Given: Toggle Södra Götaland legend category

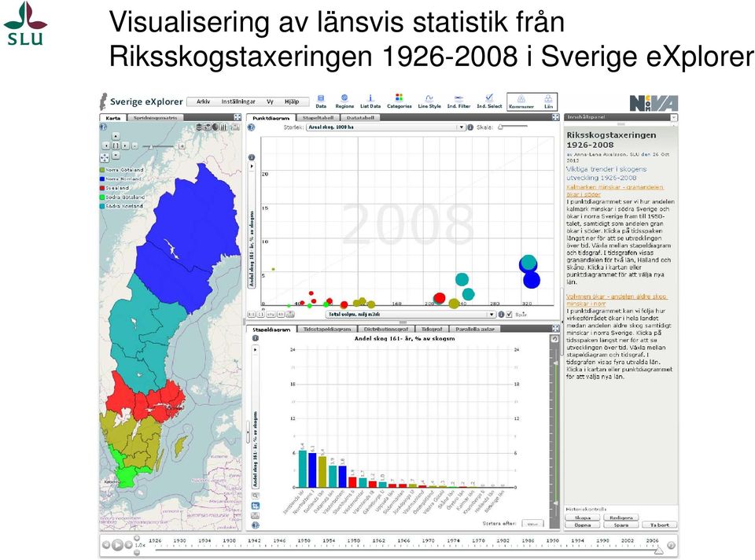Looking at the screenshot, I should click(122, 197).
